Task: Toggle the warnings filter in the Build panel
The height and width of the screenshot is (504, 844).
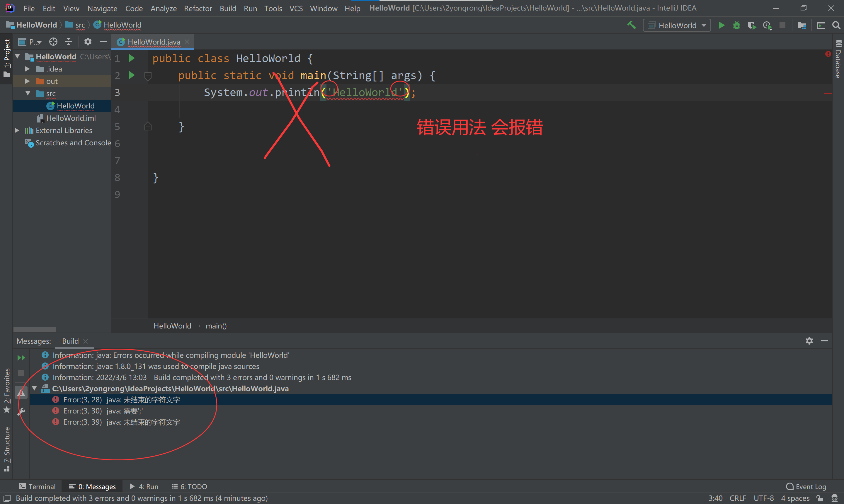Action: (x=21, y=392)
